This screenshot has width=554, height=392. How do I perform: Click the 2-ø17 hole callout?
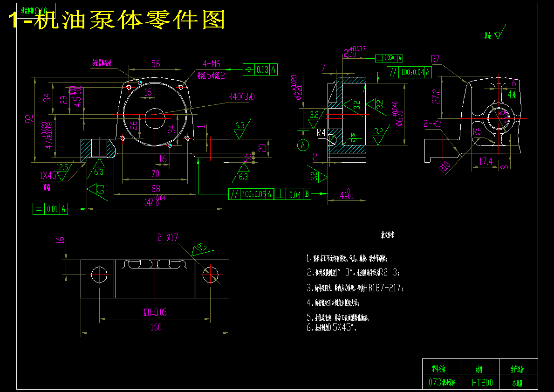click(167, 238)
